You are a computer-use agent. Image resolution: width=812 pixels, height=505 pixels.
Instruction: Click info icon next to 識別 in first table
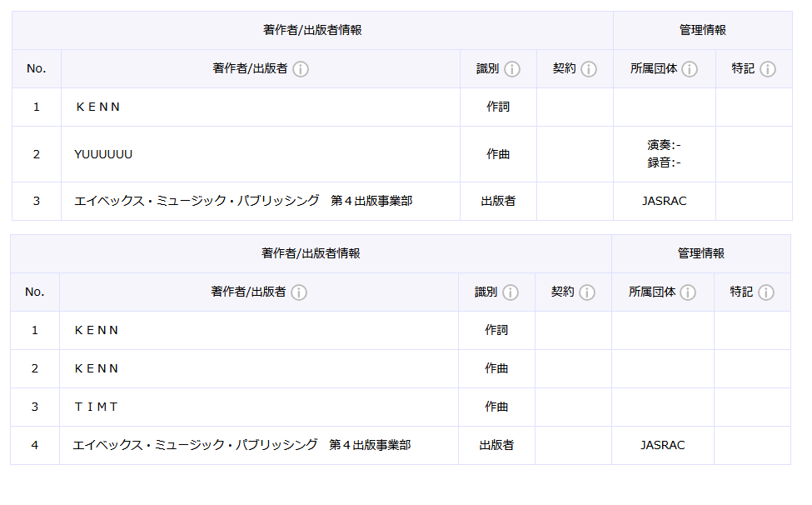pyautogui.click(x=511, y=69)
